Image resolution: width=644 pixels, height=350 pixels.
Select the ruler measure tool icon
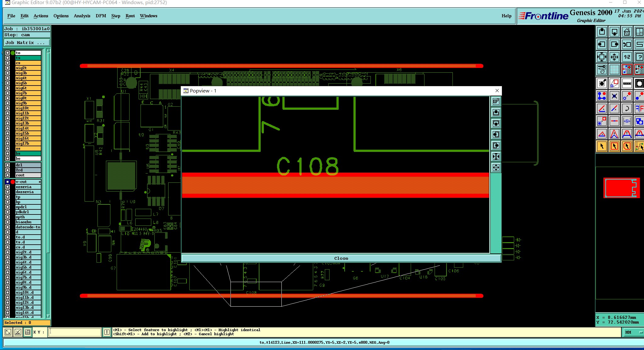(x=627, y=84)
